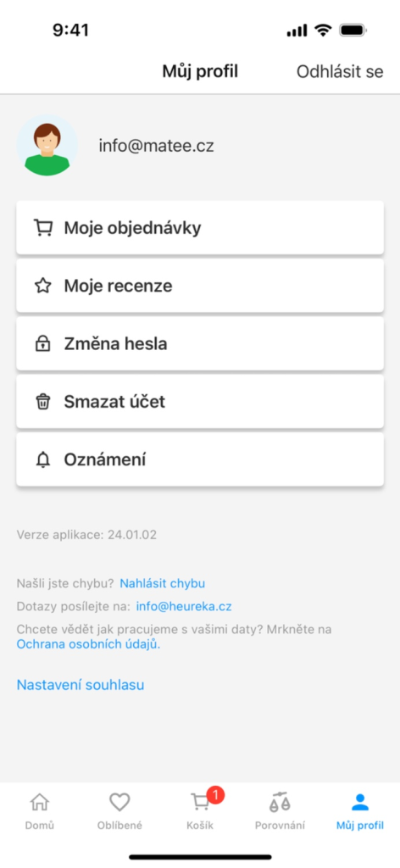This screenshot has height=868, width=400.
Task: Select the Můj profil bottom tab
Action: 359,811
